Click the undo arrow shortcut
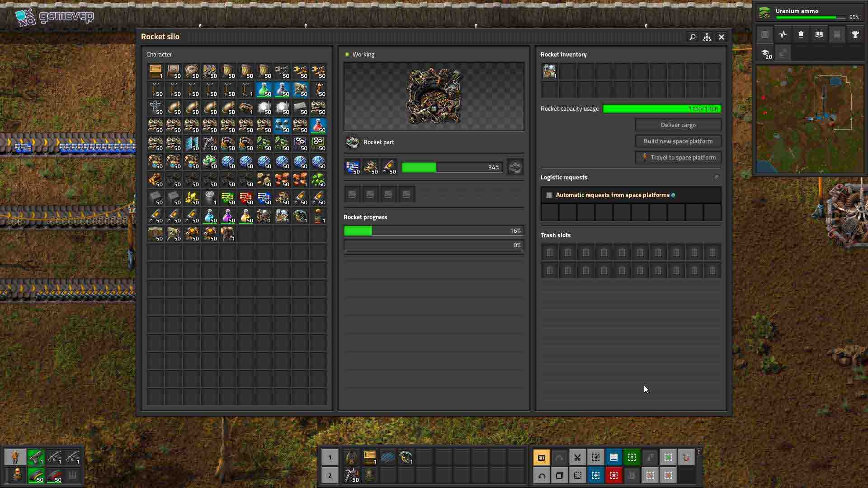The width and height of the screenshot is (868, 488). (x=542, y=476)
